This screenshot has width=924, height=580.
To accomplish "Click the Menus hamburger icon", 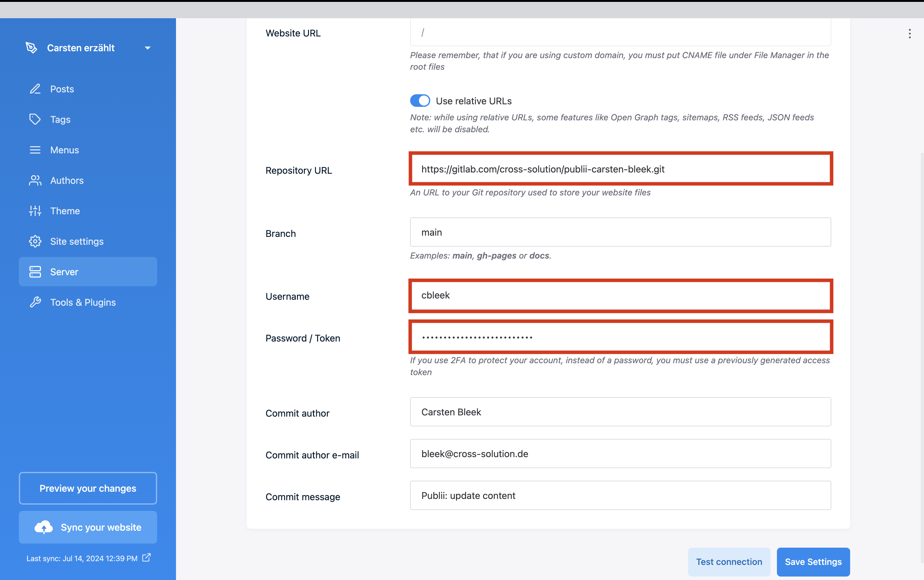I will click(x=35, y=150).
